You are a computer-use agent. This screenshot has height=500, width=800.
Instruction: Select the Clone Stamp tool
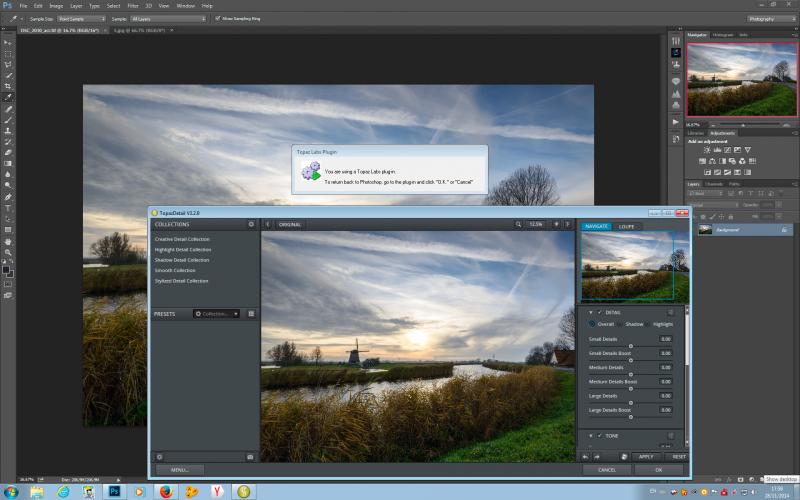coord(8,131)
